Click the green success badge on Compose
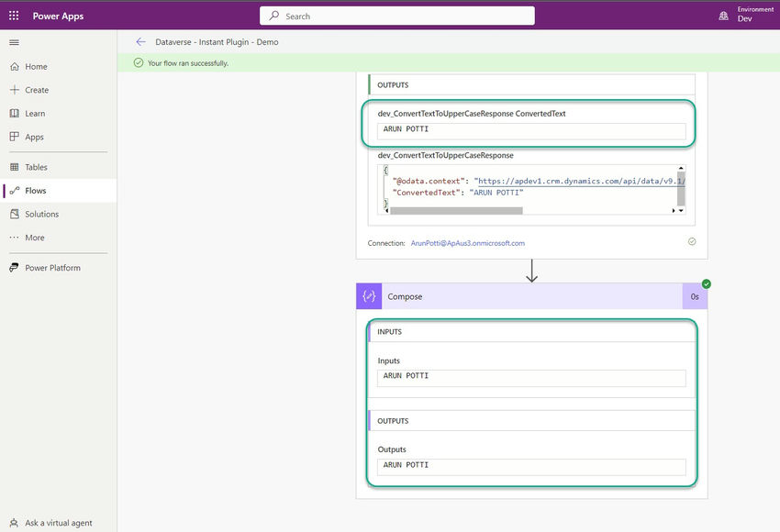The height and width of the screenshot is (532, 780). click(707, 284)
